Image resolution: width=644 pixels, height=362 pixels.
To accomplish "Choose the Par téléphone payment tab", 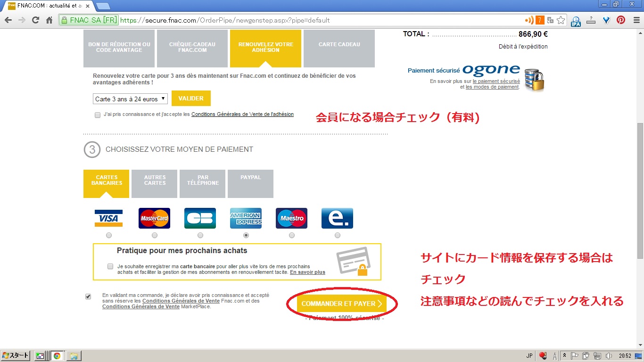I will pos(203,184).
